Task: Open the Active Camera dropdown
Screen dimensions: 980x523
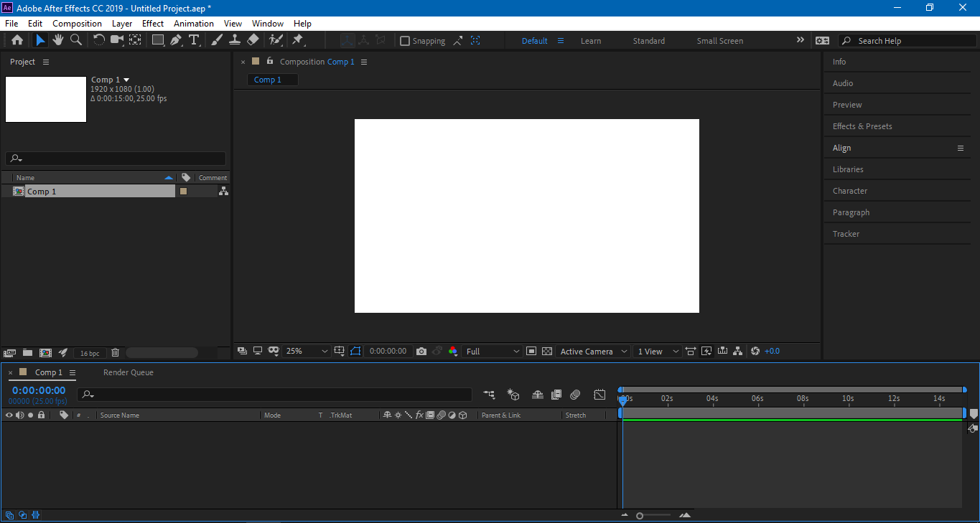Action: coord(594,352)
